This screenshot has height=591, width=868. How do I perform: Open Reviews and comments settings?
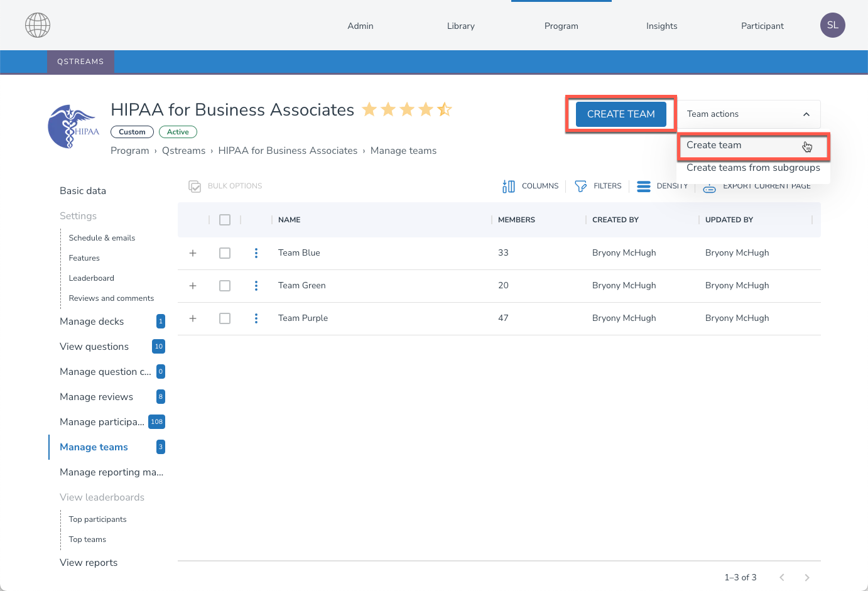click(111, 298)
